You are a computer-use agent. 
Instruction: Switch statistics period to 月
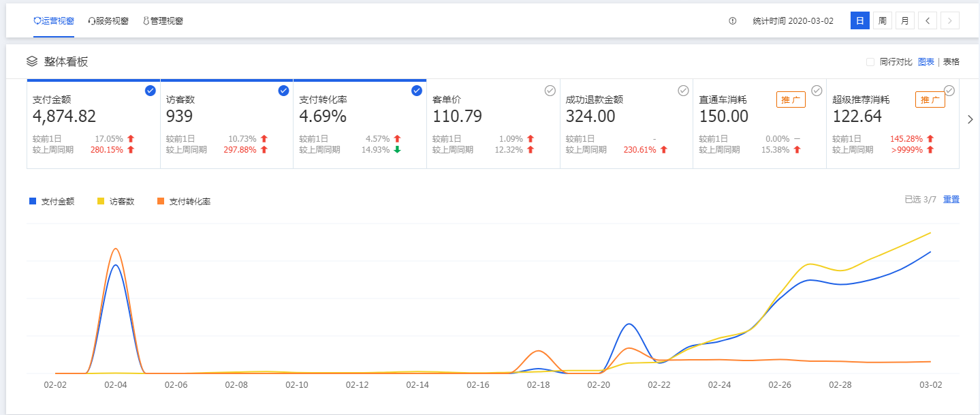[904, 20]
